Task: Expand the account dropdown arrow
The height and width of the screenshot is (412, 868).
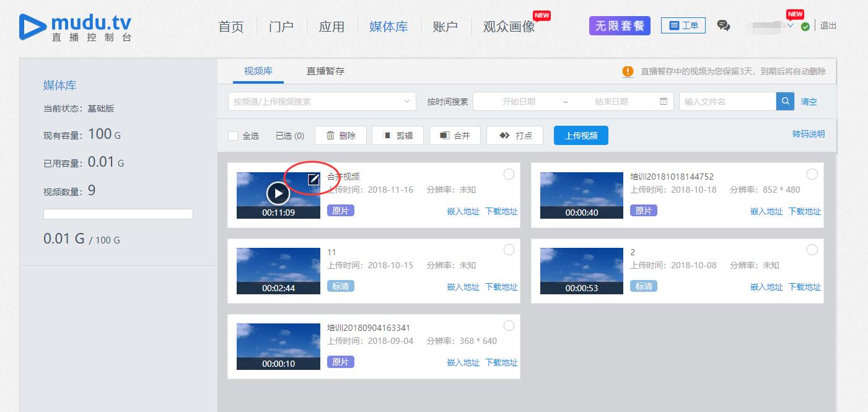Action: point(790,26)
